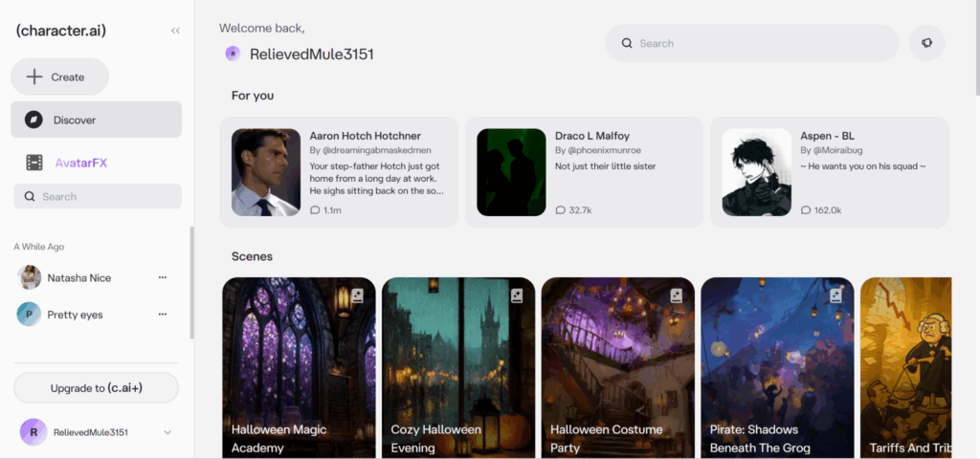Screen dimensions: 980x459
Task: Open options menu for Pretty eyes chat
Action: coord(163,315)
